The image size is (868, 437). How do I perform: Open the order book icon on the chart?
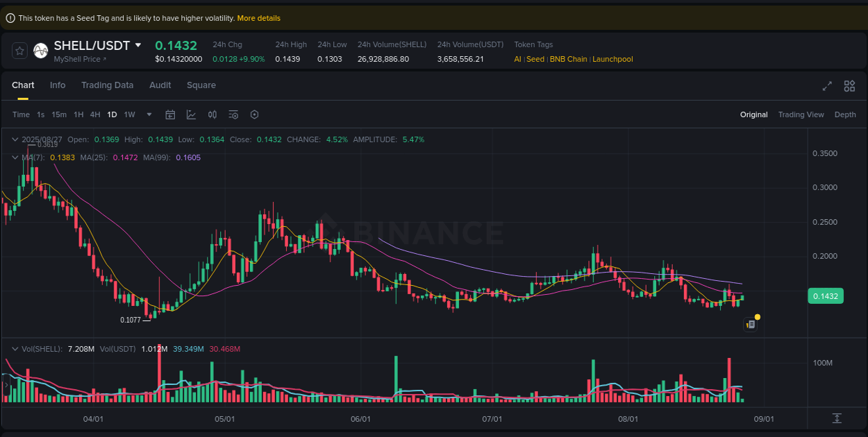coord(750,324)
